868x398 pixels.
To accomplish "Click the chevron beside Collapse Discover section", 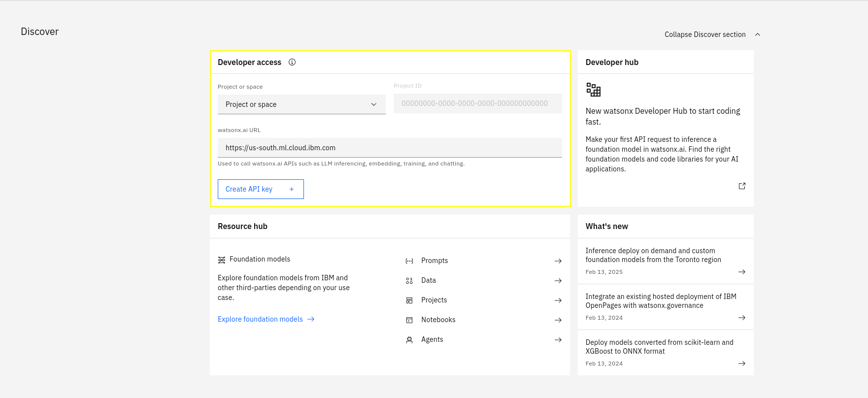I will coord(758,34).
